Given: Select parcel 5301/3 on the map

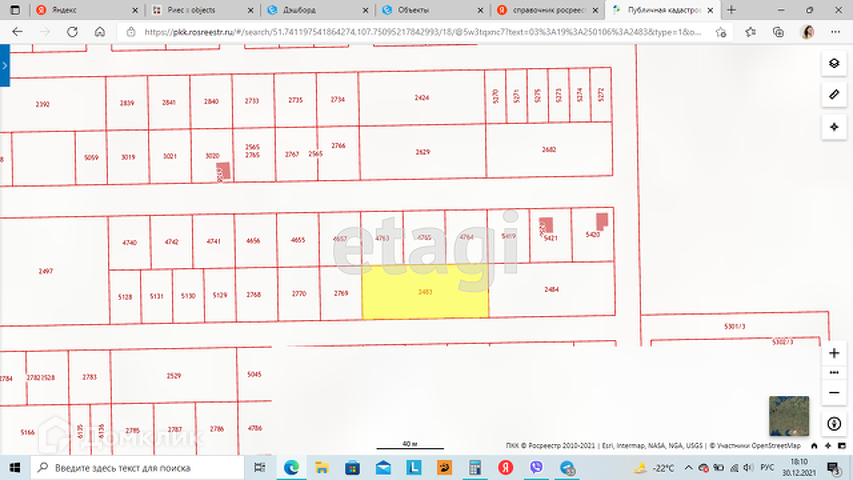Looking at the screenshot, I should coord(734,327).
